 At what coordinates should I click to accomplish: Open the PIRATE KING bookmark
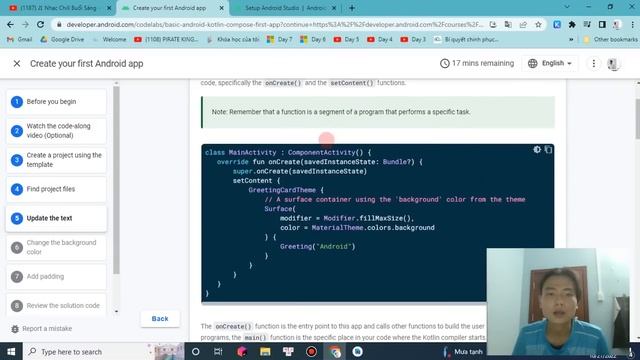167,39
